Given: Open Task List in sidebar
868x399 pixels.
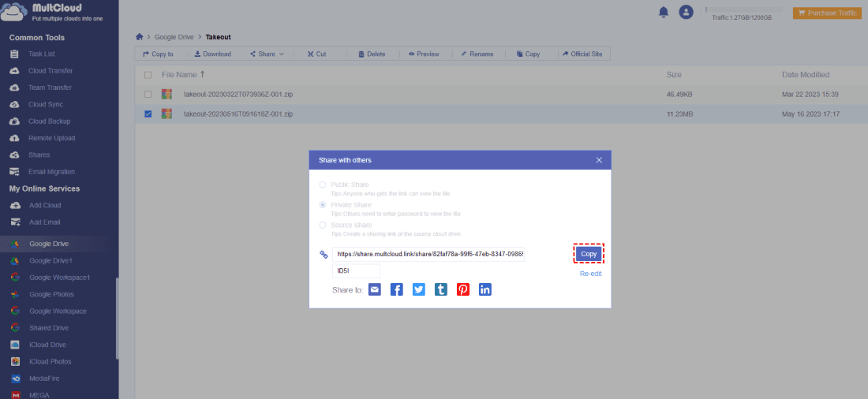Looking at the screenshot, I should (x=42, y=54).
